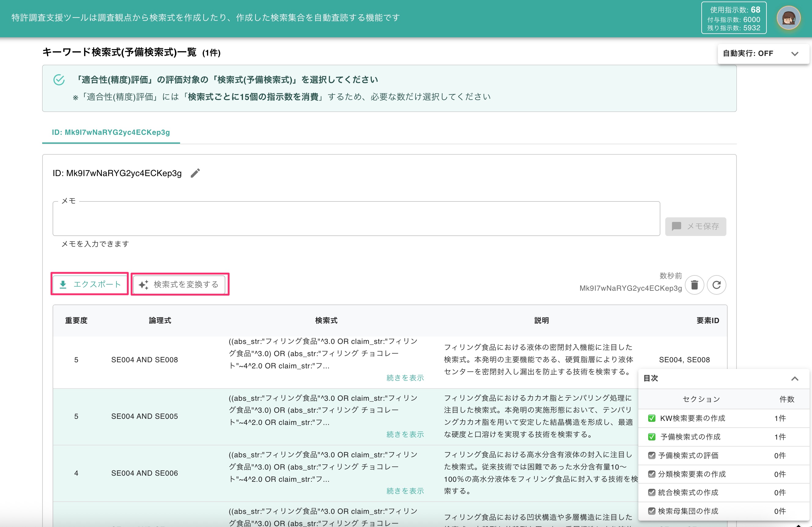
Task: Click the importance value 4 cell
Action: click(76, 473)
